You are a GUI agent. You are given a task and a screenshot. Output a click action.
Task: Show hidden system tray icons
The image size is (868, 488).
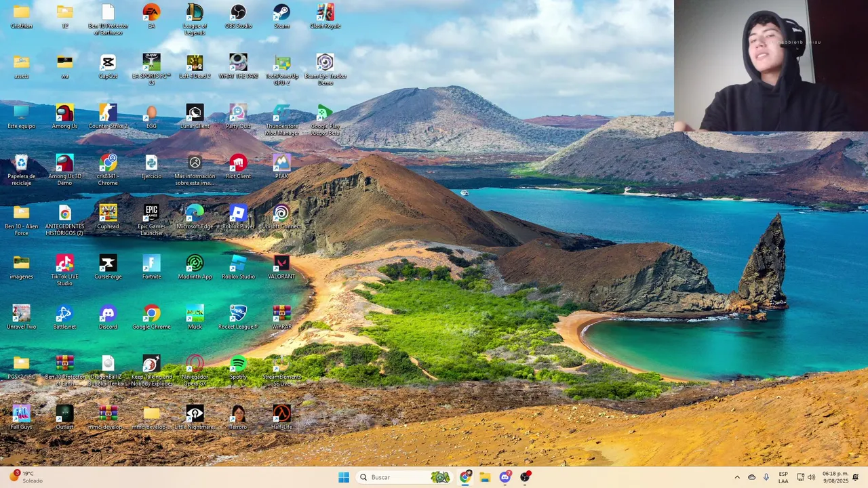coord(737,477)
